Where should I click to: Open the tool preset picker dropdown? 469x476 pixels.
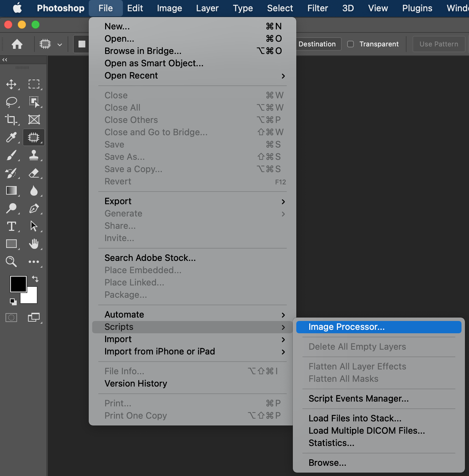[x=60, y=44]
